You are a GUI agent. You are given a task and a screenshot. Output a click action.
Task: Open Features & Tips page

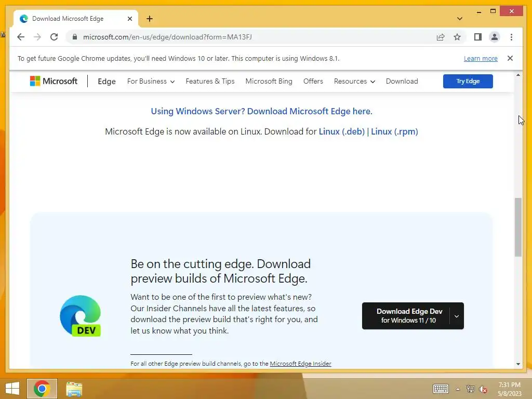(210, 82)
